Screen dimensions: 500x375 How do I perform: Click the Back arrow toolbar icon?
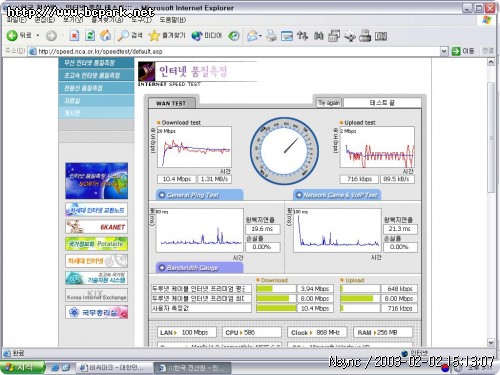[12, 35]
